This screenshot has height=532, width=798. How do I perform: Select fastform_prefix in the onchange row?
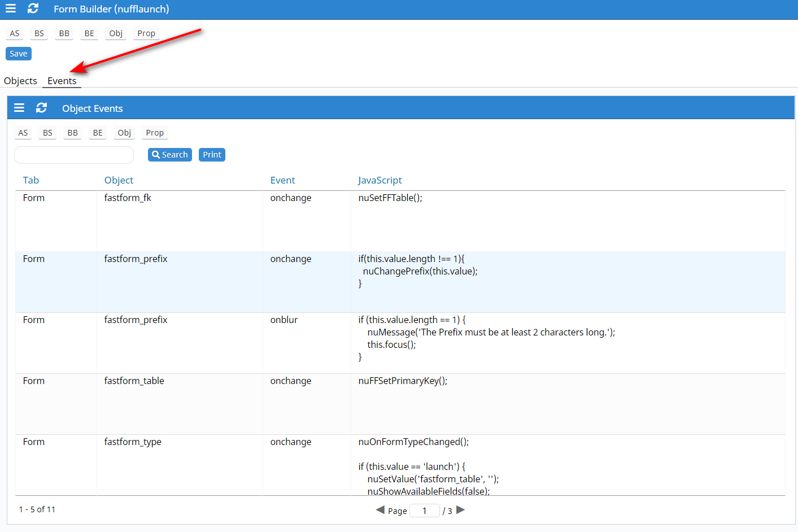[180, 282]
